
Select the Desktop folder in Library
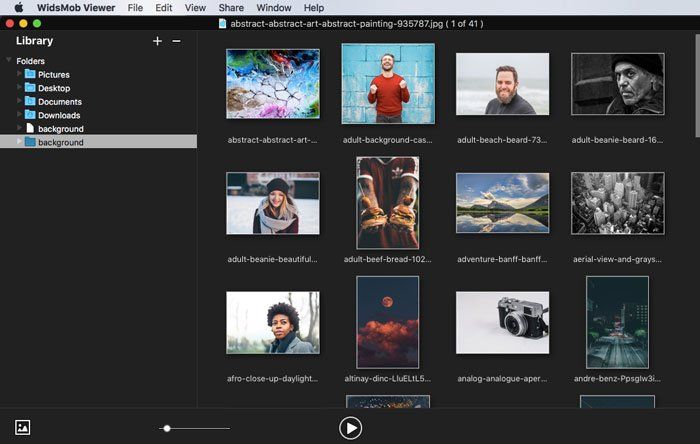click(x=54, y=88)
